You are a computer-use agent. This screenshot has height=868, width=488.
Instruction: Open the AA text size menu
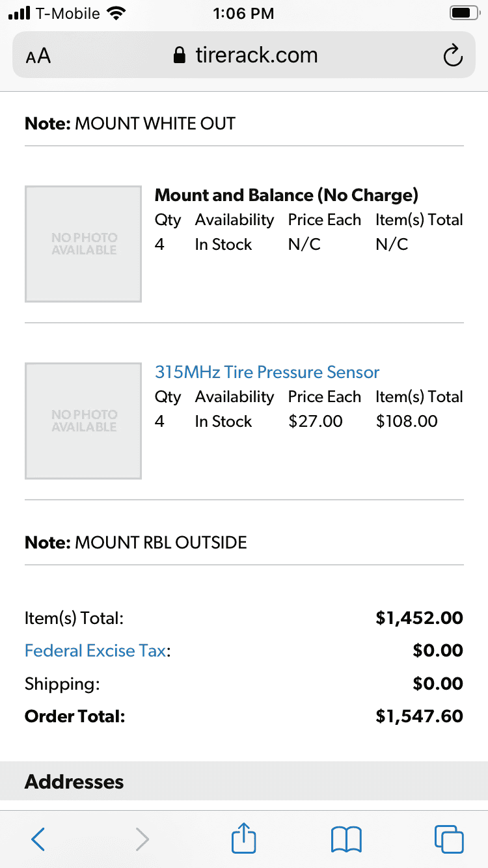[38, 56]
